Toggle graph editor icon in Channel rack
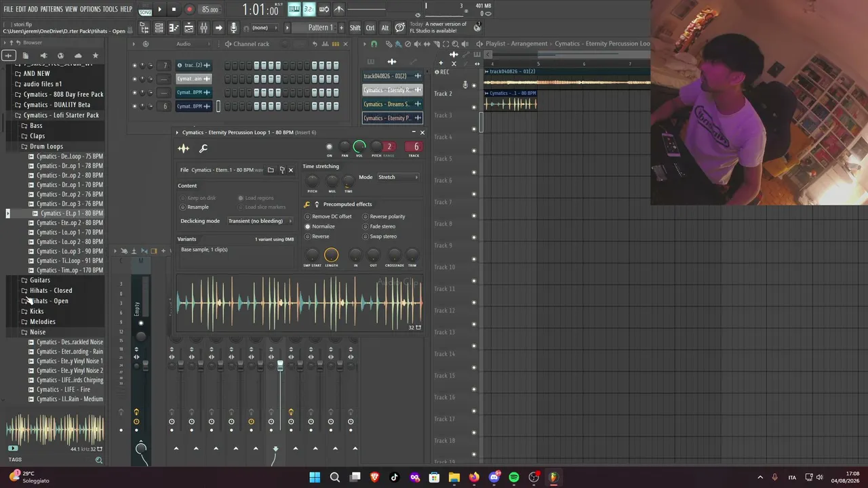Image resolution: width=868 pixels, height=488 pixels. pos(325,44)
